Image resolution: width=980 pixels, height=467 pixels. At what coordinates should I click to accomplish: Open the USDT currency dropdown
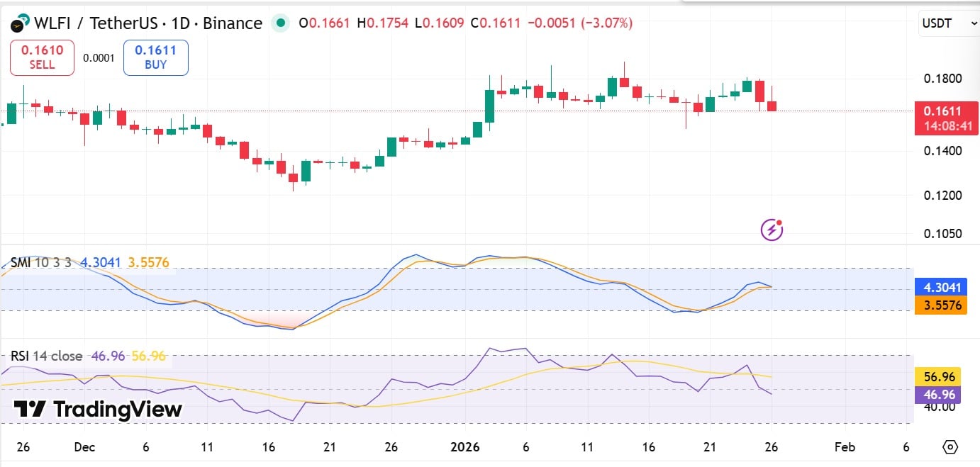click(949, 23)
